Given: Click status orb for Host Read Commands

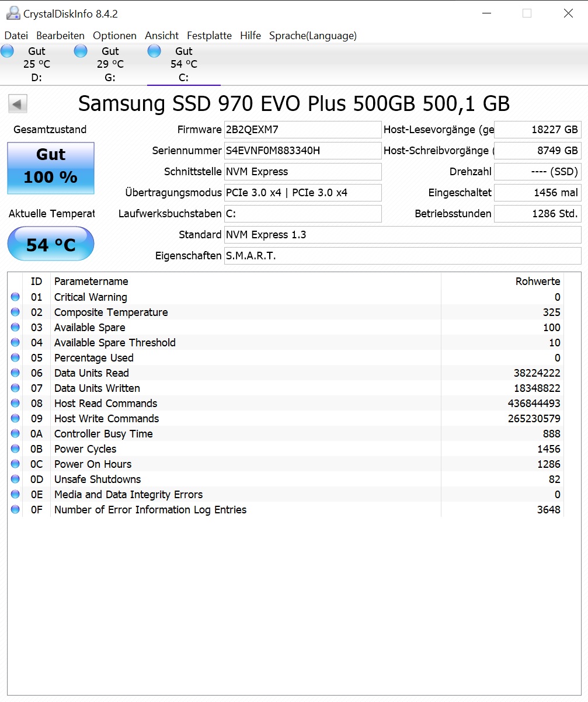Looking at the screenshot, I should 15,404.
